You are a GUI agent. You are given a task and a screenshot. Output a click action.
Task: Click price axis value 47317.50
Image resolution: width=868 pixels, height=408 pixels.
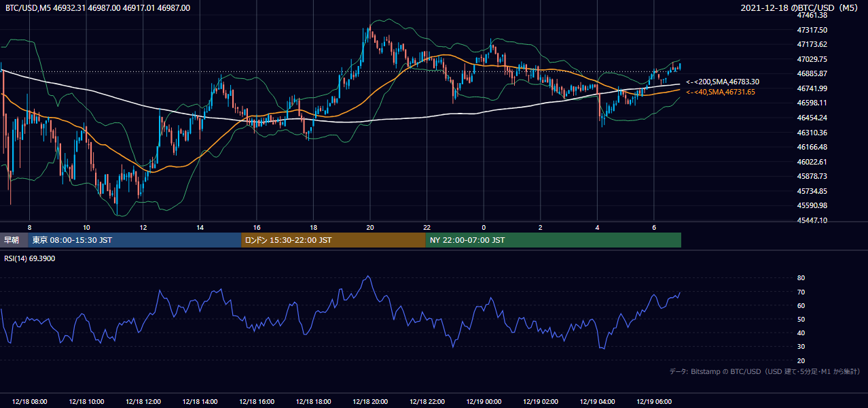click(x=812, y=30)
